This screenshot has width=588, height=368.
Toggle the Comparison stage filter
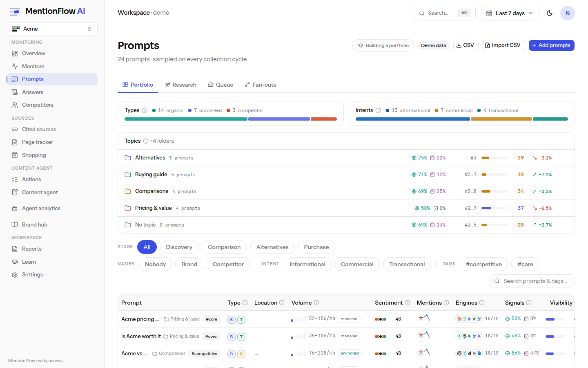click(224, 247)
